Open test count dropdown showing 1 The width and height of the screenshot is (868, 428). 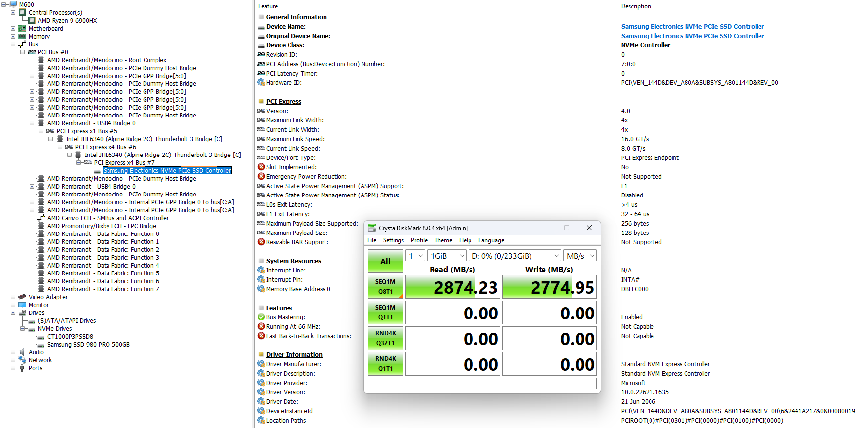click(415, 256)
